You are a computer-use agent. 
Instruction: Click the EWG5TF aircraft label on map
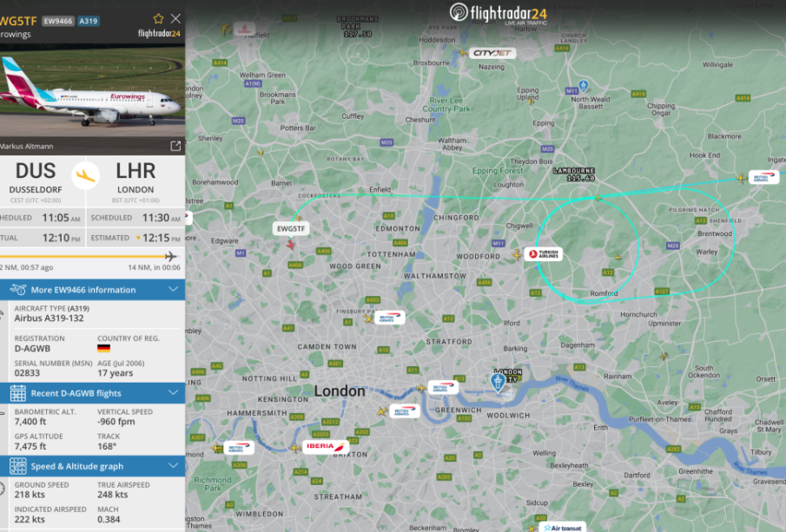pos(291,228)
